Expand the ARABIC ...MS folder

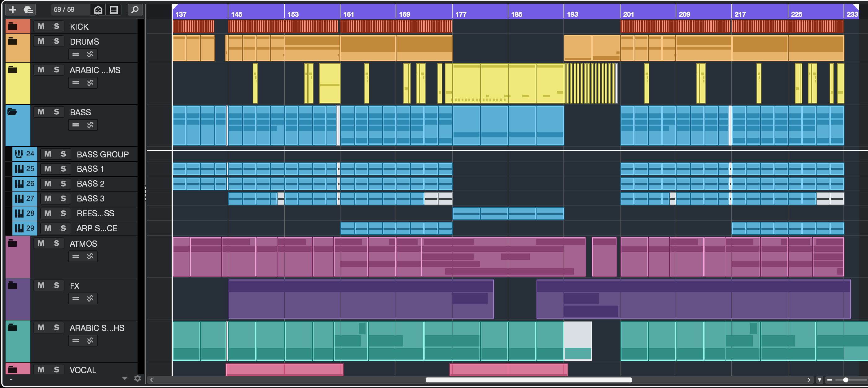[12, 70]
